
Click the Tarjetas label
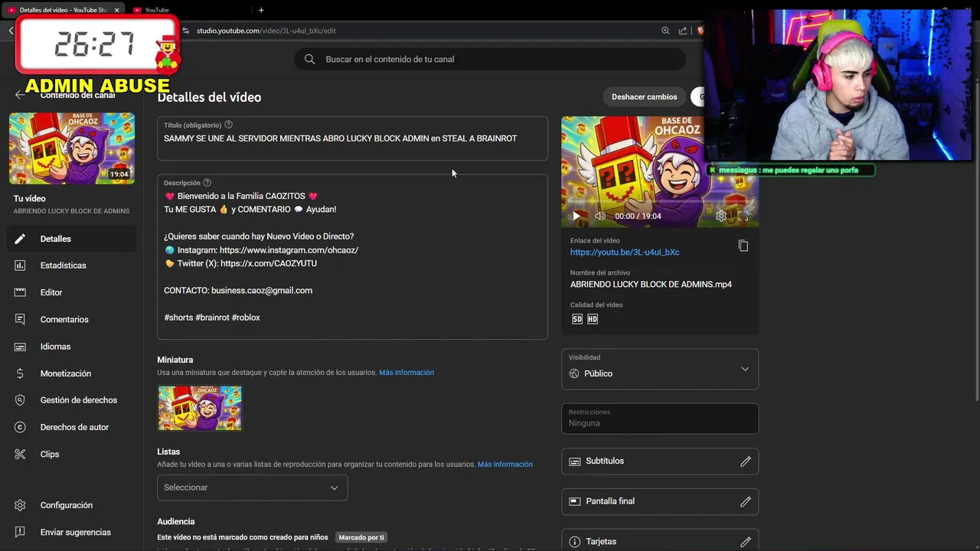601,542
